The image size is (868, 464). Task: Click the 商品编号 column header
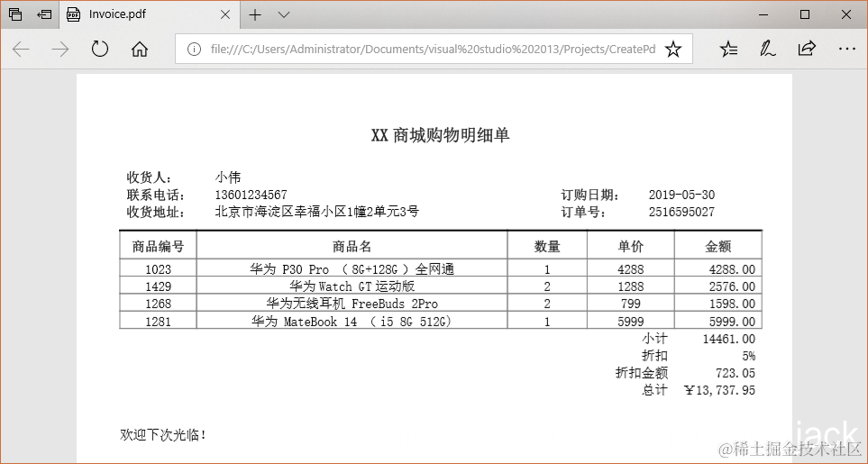click(x=158, y=246)
